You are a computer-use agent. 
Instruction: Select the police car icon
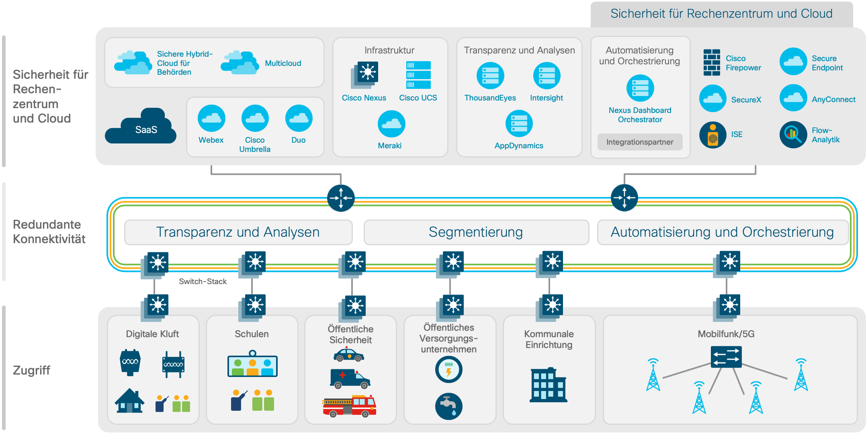(x=349, y=354)
